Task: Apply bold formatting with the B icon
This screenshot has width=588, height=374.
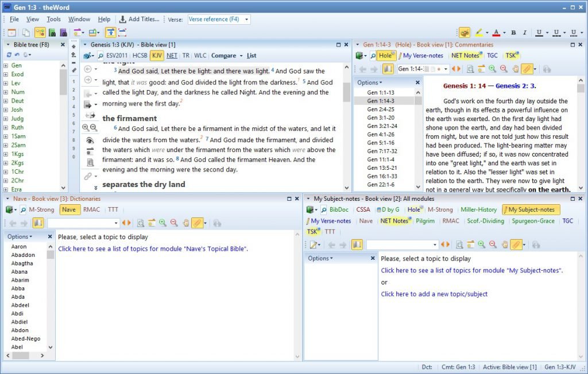Action: pos(513,33)
